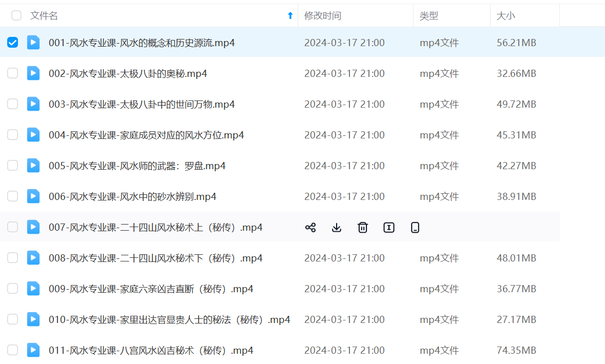Click share icon on file 007 row
This screenshot has width=605, height=364.
pyautogui.click(x=310, y=228)
